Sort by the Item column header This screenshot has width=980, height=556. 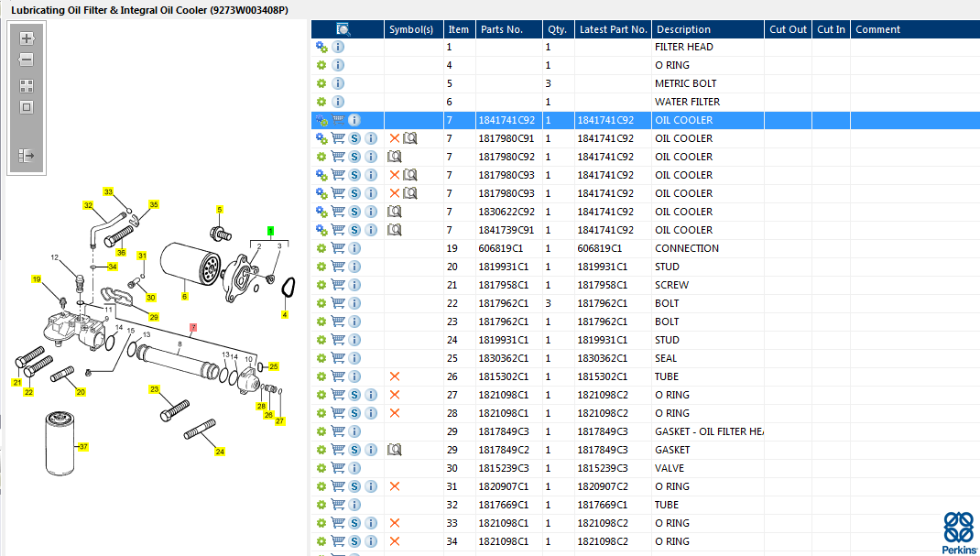point(459,29)
